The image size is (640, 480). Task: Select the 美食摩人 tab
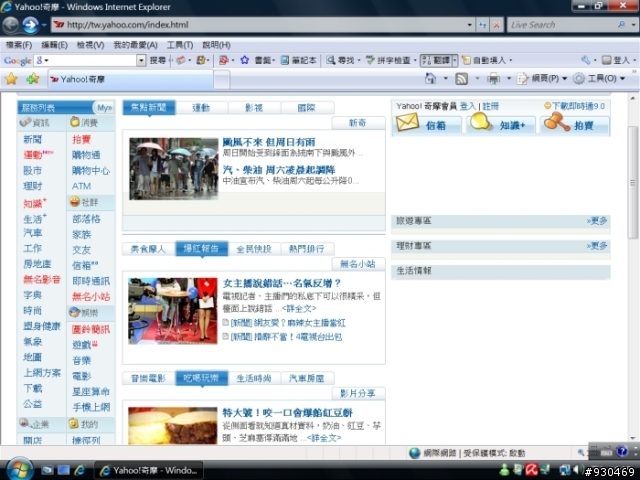click(x=148, y=249)
